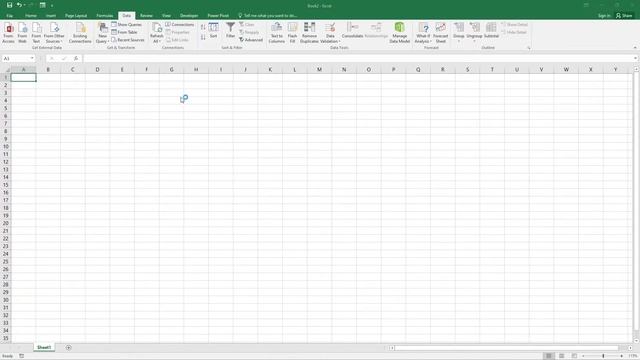
Task: Open the Sort dialog icon
Action: click(x=213, y=31)
